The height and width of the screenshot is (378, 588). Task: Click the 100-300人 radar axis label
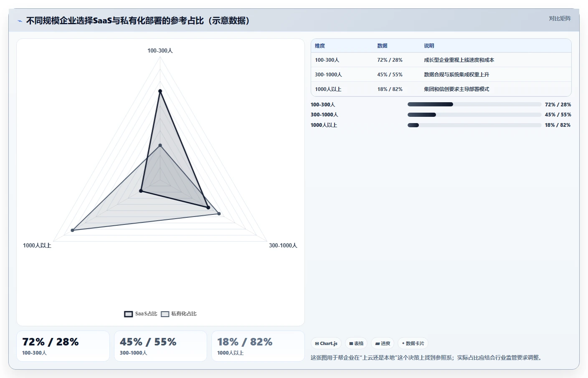click(x=160, y=50)
